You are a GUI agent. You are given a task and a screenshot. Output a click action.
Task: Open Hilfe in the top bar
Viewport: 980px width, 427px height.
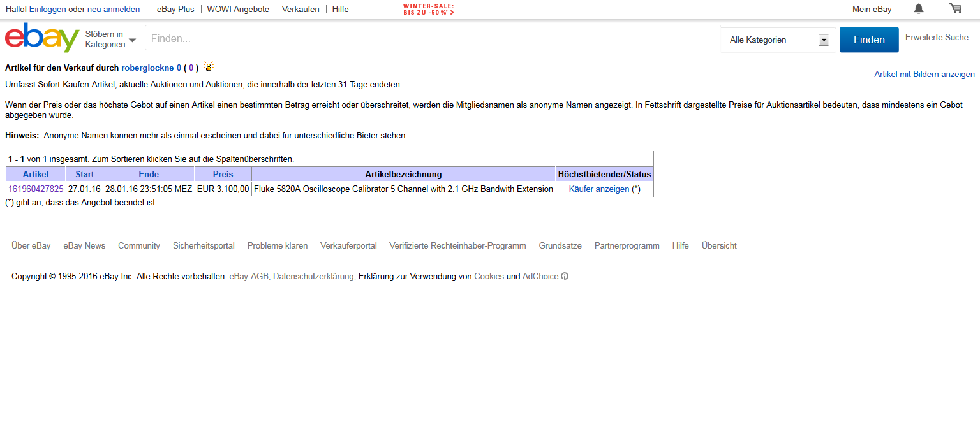tap(341, 10)
